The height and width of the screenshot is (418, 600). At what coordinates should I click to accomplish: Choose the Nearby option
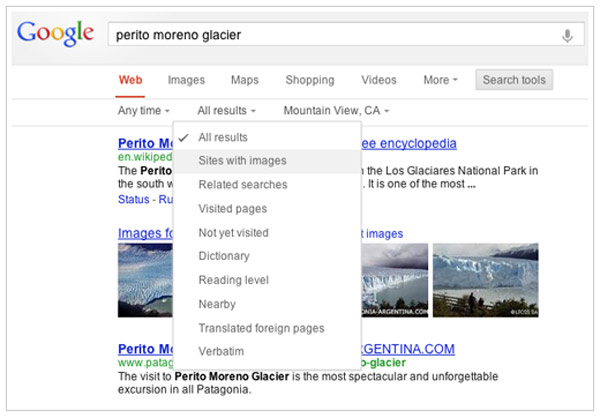[267, 304]
